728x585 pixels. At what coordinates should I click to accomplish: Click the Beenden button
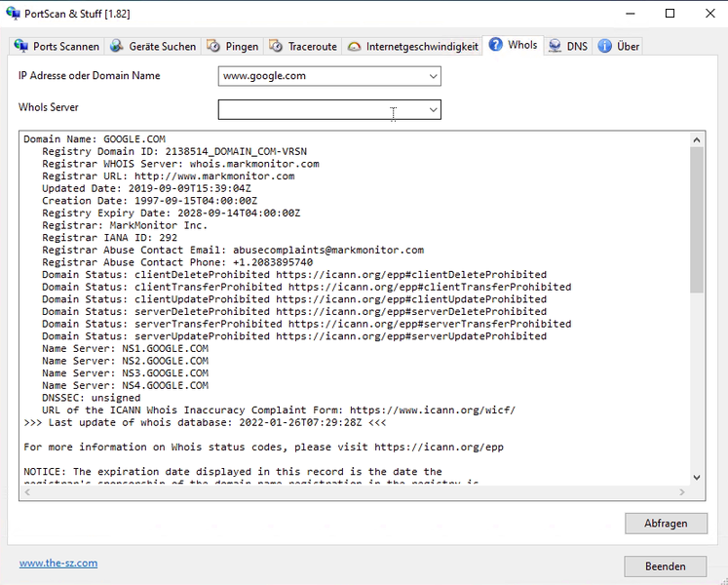point(665,566)
